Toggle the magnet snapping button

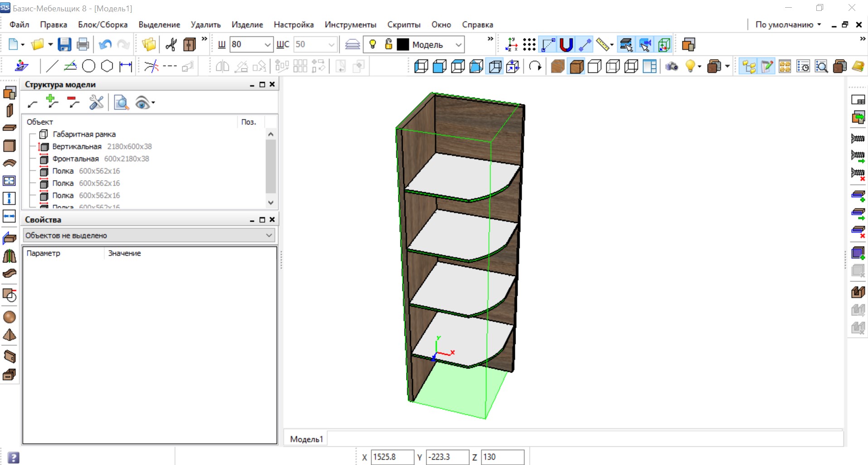[x=566, y=44]
